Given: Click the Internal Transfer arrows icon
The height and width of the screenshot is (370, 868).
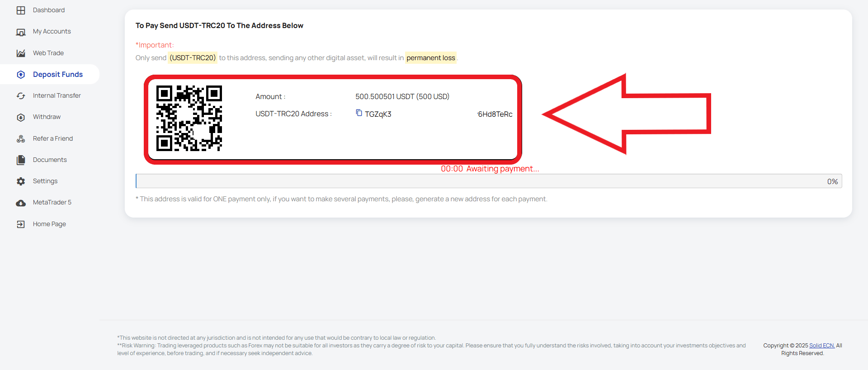Looking at the screenshot, I should click(x=21, y=96).
